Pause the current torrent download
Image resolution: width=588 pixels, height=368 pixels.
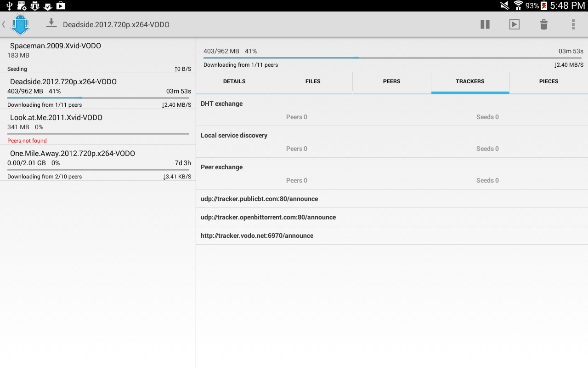pyautogui.click(x=485, y=24)
